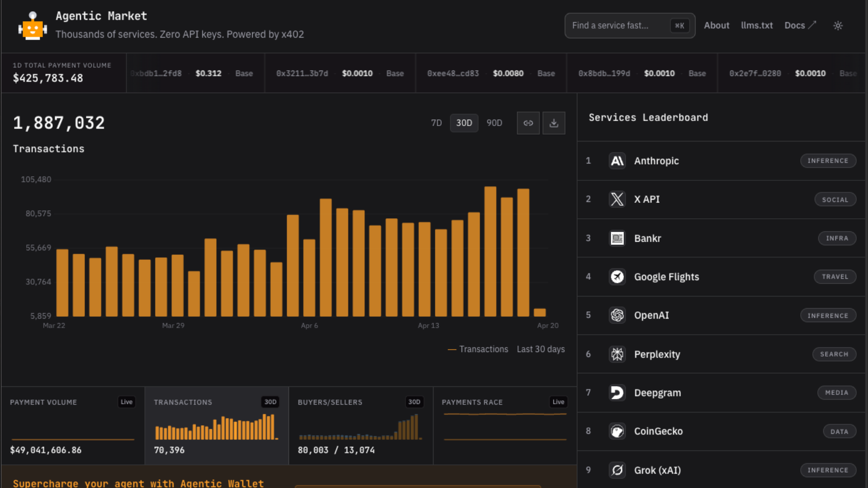Click the INFRA tag on Bankr row

click(x=837, y=238)
